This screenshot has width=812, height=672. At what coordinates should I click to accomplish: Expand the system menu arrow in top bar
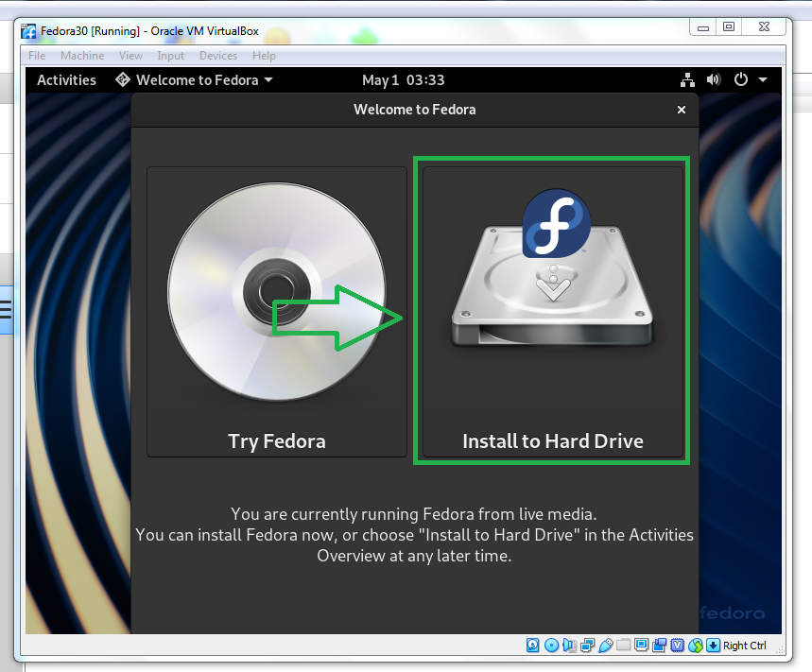(x=763, y=79)
